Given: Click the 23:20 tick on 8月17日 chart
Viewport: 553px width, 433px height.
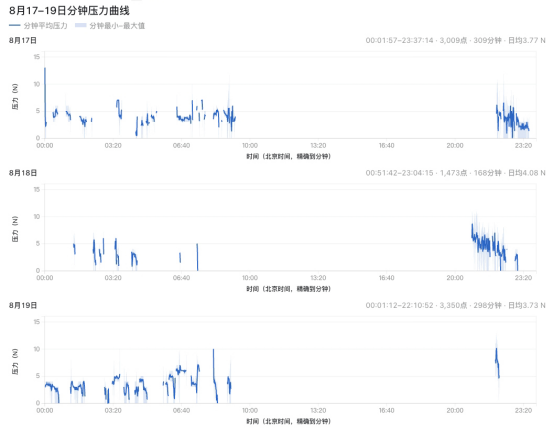Looking at the screenshot, I should [523, 146].
